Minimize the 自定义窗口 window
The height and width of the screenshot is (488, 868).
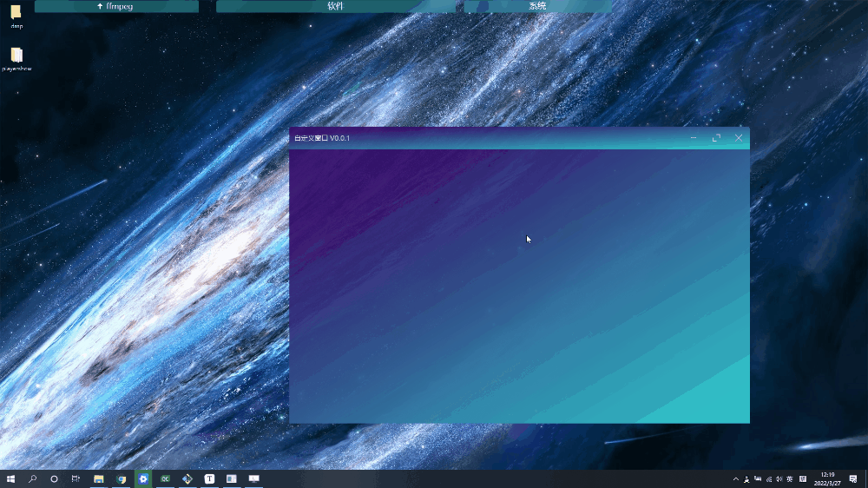[694, 138]
